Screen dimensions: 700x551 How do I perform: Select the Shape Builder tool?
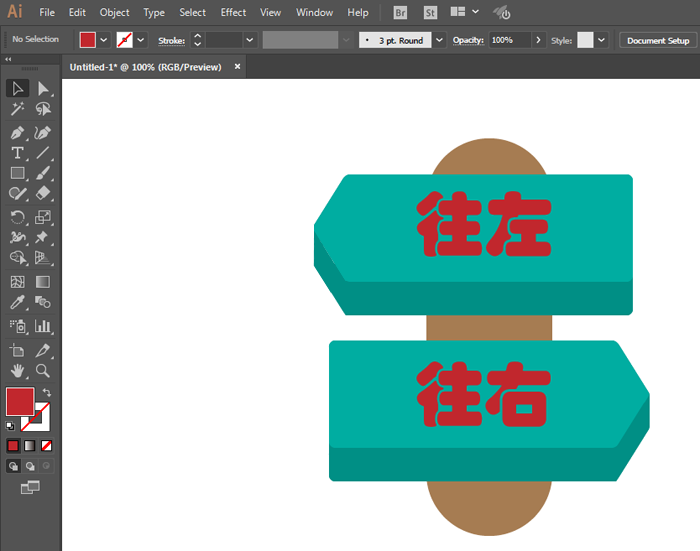(18, 257)
